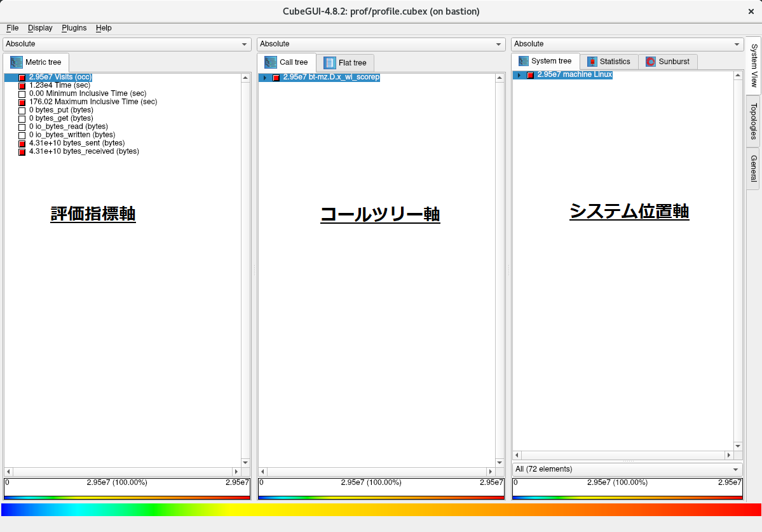Screen dimensions: 762x532
Task: Click the Flat tree tab icon
Action: (x=330, y=62)
